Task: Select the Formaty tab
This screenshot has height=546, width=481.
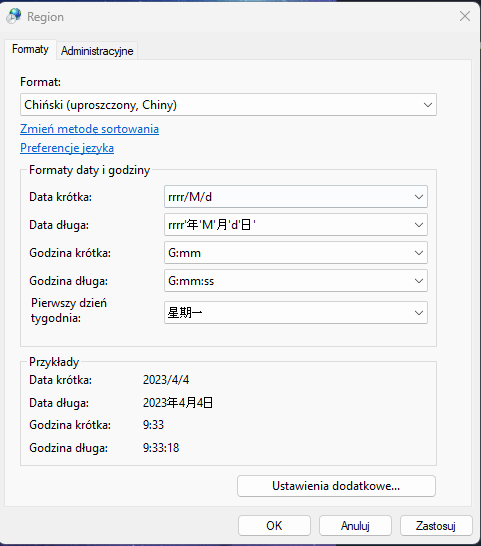Action: pos(30,49)
